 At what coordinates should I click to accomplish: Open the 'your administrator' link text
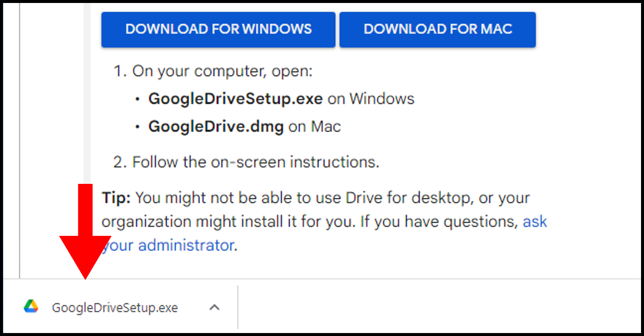168,245
